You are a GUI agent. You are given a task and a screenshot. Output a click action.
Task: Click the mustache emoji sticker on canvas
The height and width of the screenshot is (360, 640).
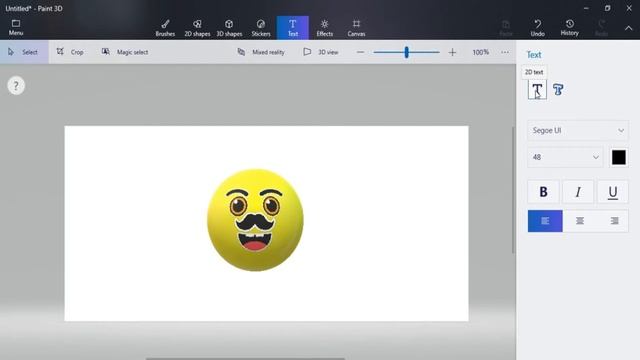pos(255,220)
